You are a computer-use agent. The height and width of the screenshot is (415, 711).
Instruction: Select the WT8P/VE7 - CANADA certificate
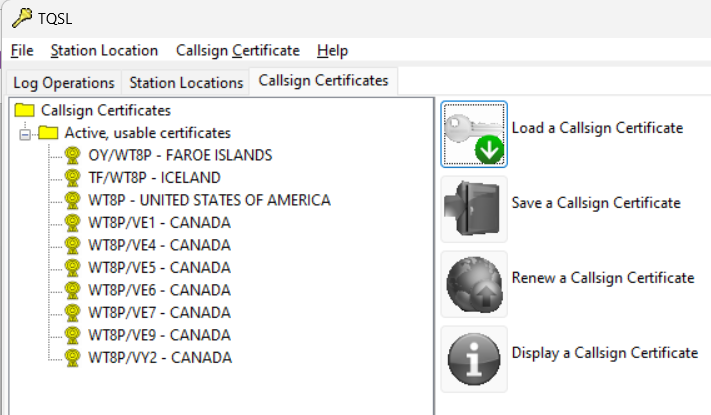[159, 312]
